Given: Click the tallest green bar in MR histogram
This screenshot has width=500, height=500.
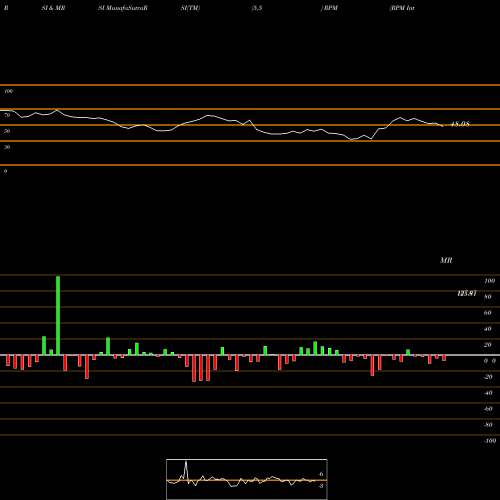Looking at the screenshot, I should pyautogui.click(x=58, y=315).
